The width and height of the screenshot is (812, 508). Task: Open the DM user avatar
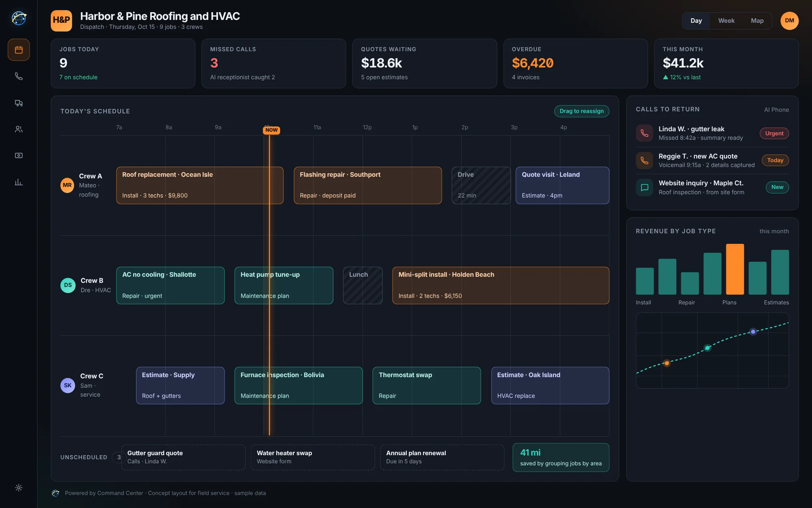[x=789, y=21]
